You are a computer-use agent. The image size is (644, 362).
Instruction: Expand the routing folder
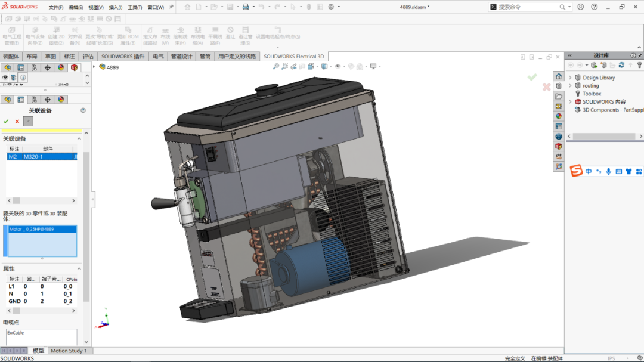click(571, 85)
